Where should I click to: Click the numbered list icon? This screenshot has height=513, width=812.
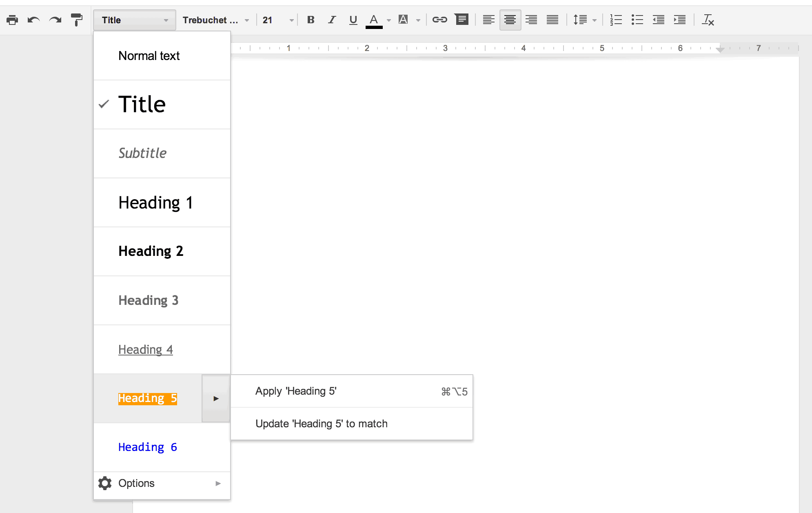click(617, 20)
